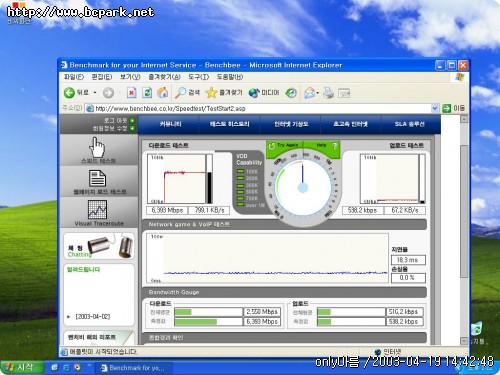This screenshot has width=500, height=375.
Task: Click the 2.550 Mbps download average bar
Action: (209, 312)
